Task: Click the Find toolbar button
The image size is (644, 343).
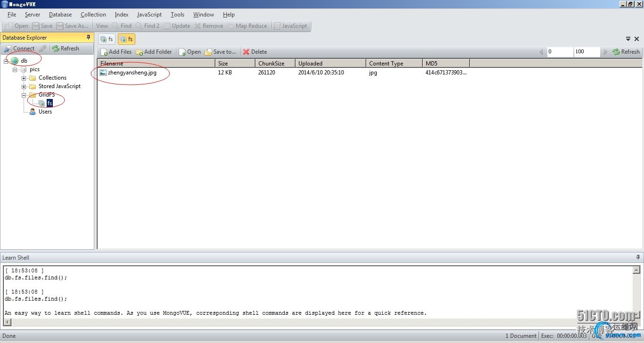Action: coord(122,26)
